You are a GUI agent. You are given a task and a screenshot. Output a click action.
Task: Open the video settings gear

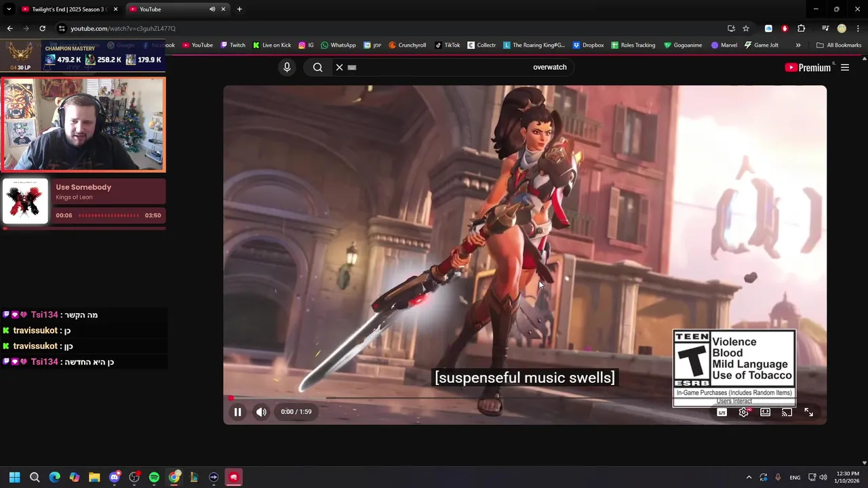(x=744, y=412)
